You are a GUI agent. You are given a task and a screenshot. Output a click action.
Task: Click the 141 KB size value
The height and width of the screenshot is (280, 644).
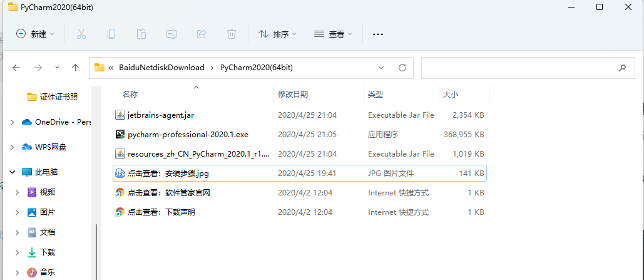click(471, 174)
